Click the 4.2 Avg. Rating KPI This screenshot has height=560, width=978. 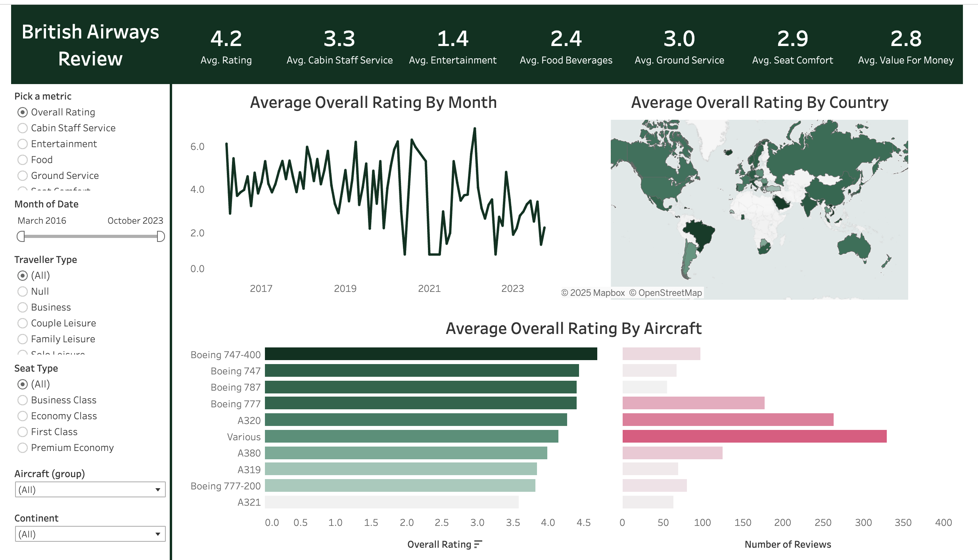tap(226, 47)
